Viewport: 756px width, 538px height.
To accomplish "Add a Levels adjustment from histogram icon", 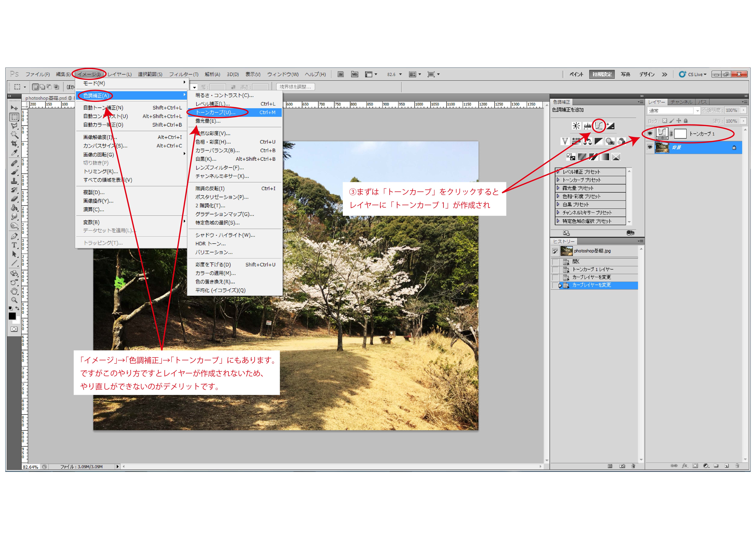I will point(587,126).
